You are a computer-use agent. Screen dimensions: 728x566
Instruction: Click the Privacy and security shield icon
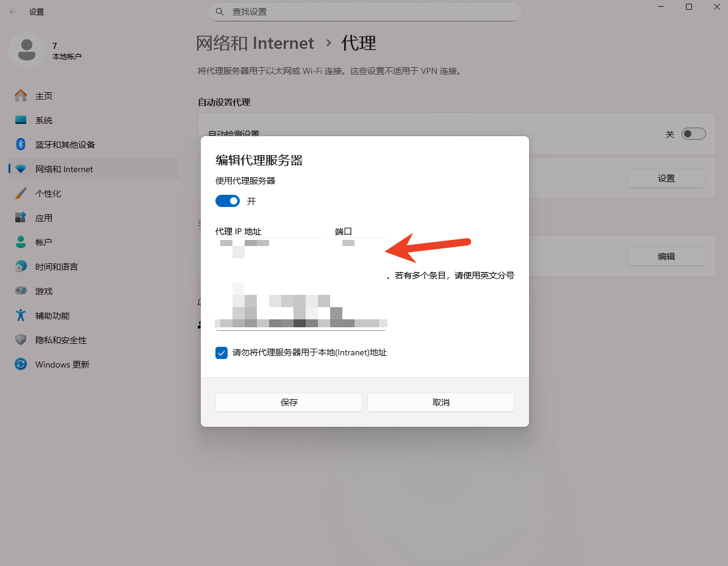point(21,340)
